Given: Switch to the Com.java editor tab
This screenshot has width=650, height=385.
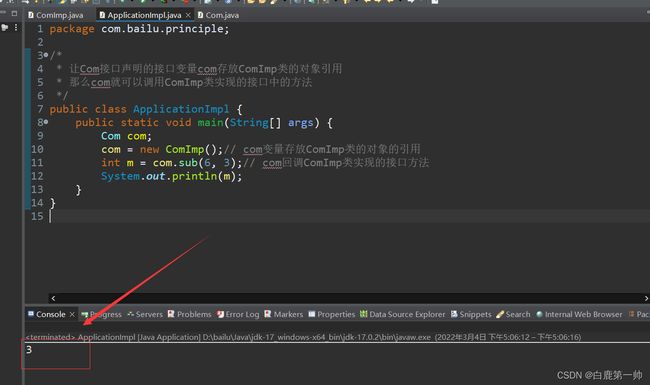Looking at the screenshot, I should click(218, 15).
